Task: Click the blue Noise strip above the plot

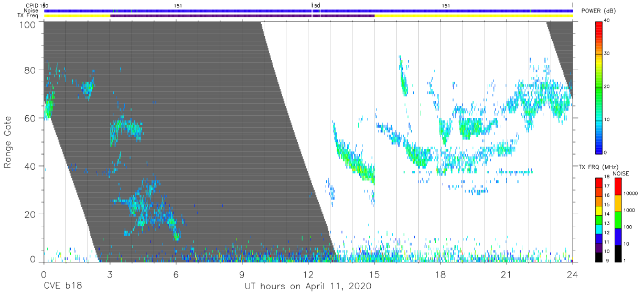Action: [308, 10]
